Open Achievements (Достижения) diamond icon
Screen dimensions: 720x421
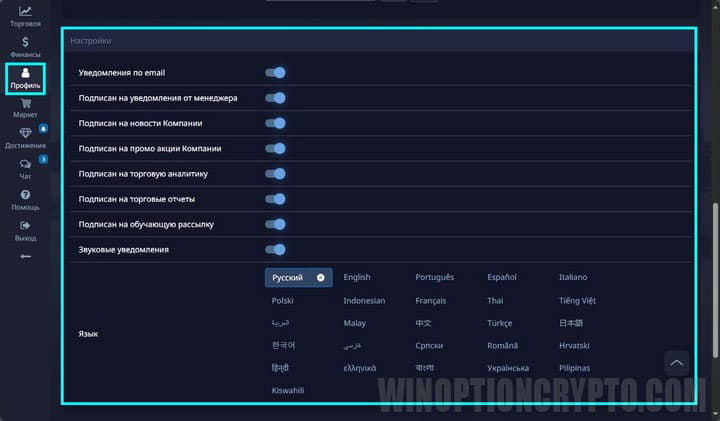click(25, 133)
